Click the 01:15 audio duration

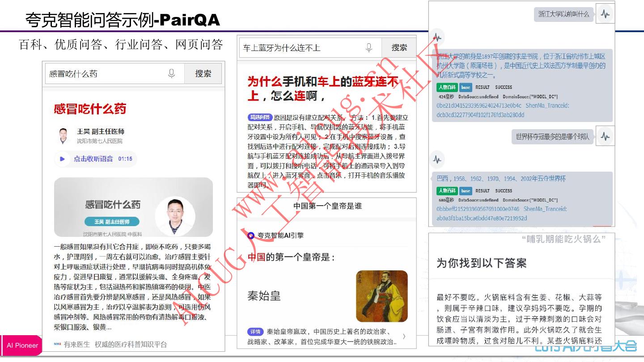coord(125,159)
